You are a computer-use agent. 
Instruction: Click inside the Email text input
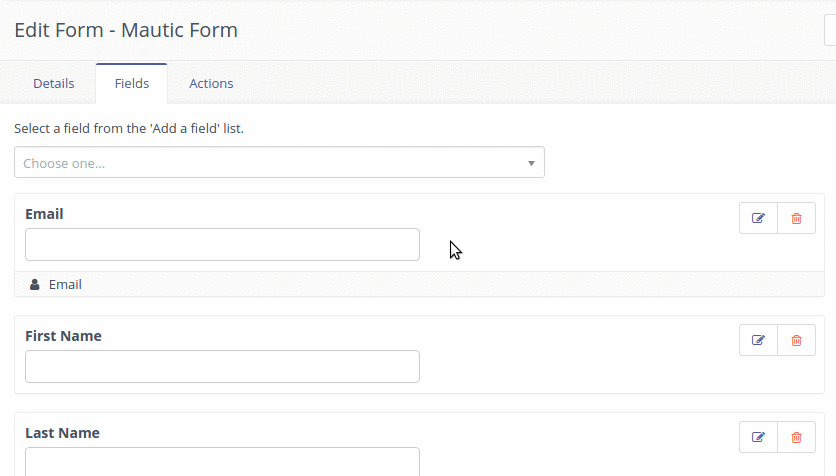pos(222,245)
